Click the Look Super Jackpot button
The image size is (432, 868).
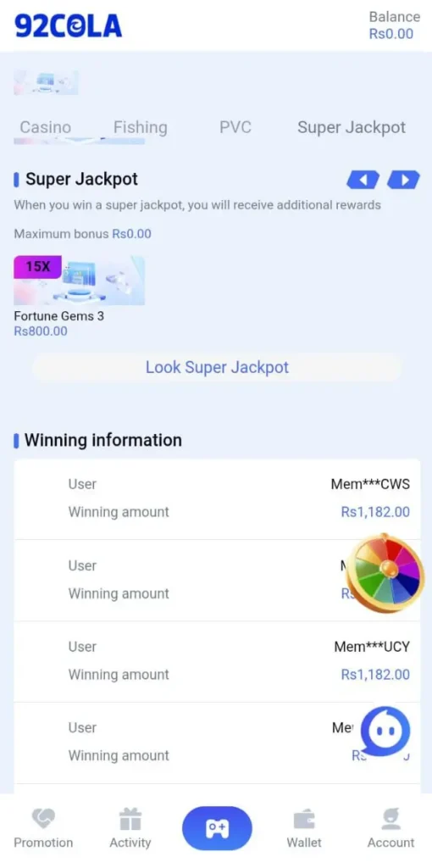click(x=217, y=367)
